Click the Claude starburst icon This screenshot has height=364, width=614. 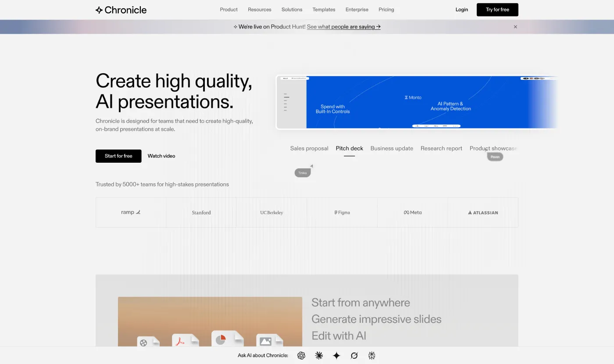[319, 356]
